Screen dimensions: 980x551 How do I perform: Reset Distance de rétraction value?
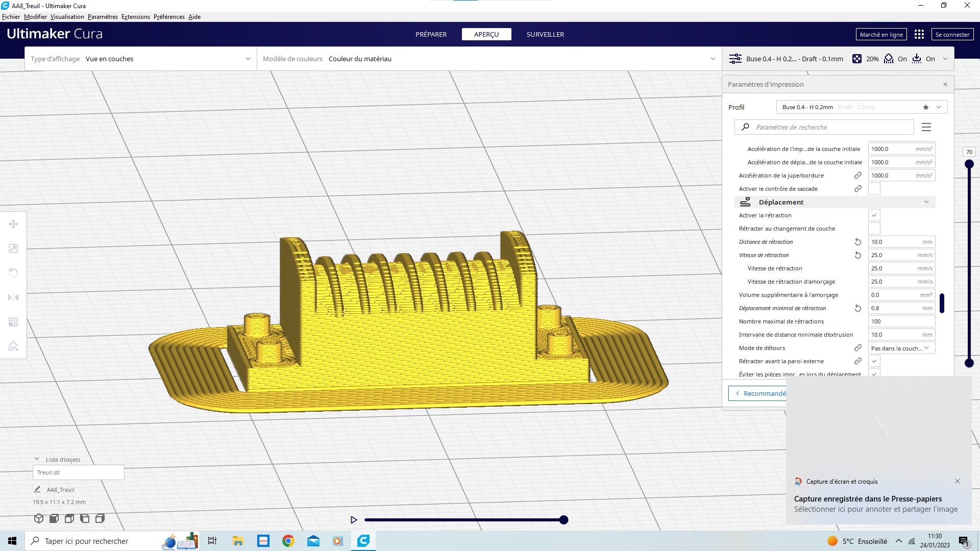tap(857, 242)
